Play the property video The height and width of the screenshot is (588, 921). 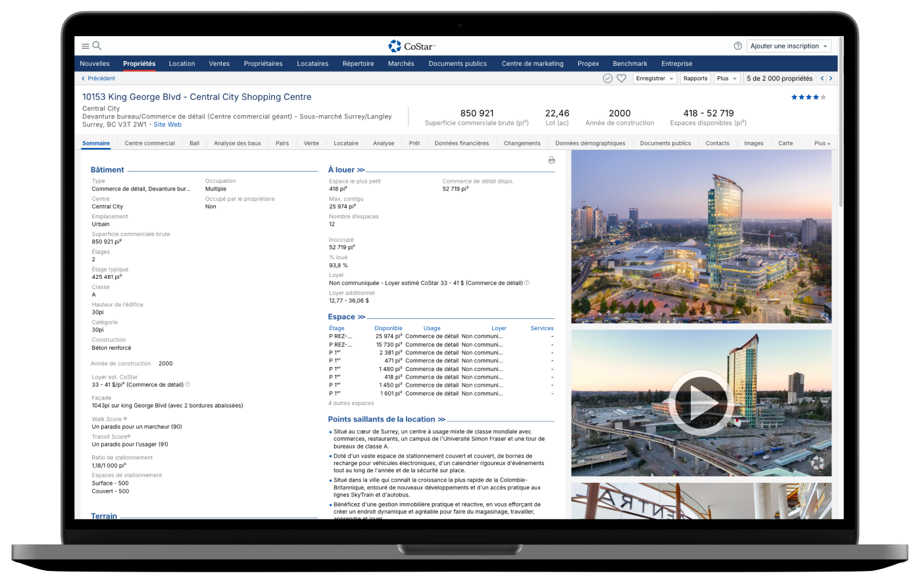coord(701,403)
